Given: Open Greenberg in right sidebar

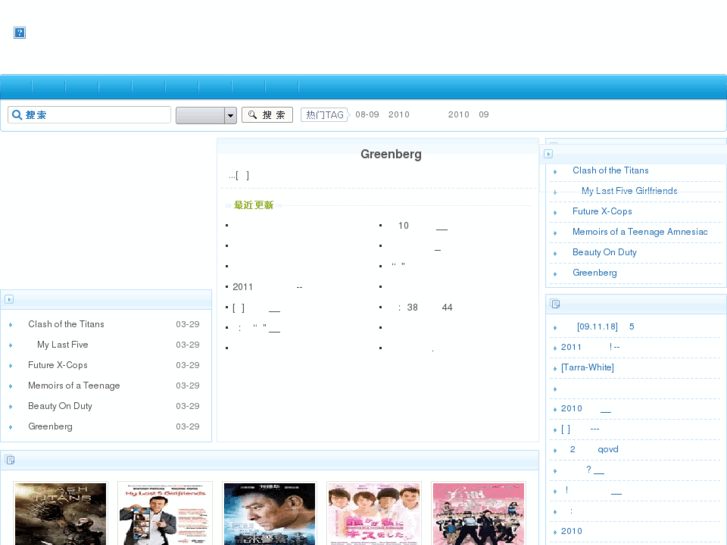Looking at the screenshot, I should (594, 272).
